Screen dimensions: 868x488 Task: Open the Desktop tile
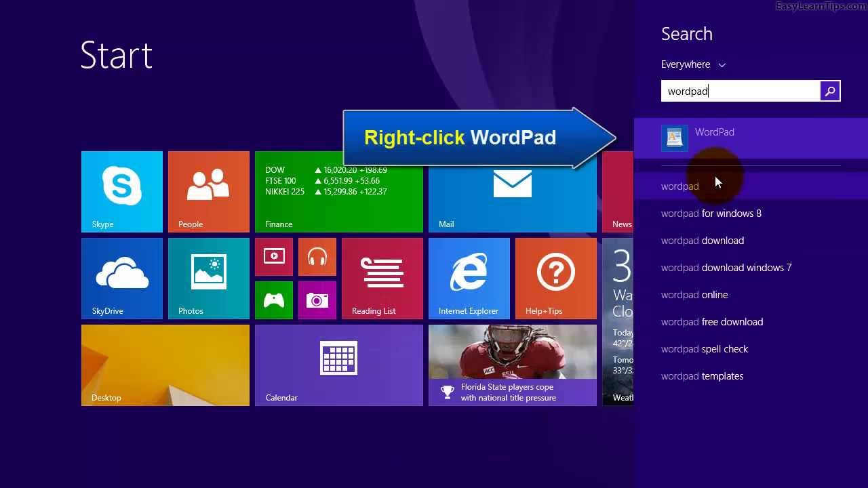click(165, 365)
